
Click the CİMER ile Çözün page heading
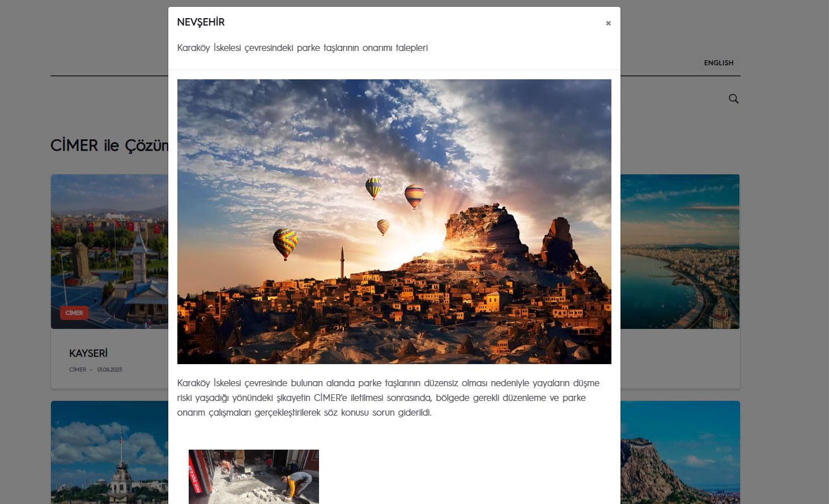(109, 146)
